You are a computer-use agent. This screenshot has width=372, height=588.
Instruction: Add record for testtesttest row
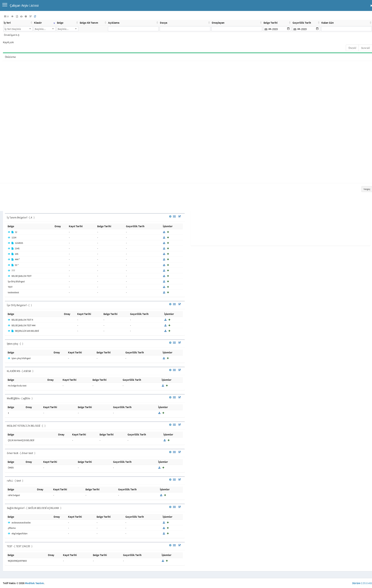tap(168, 292)
